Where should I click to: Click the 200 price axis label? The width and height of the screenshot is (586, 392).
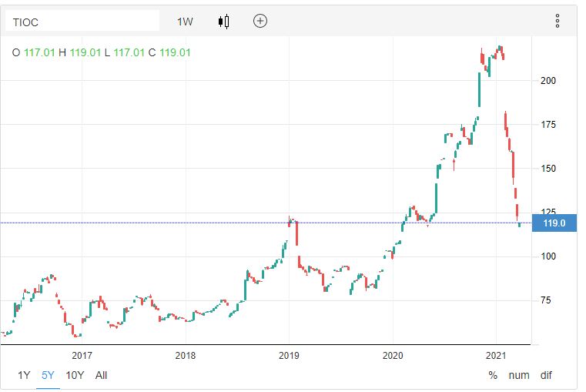click(x=548, y=80)
